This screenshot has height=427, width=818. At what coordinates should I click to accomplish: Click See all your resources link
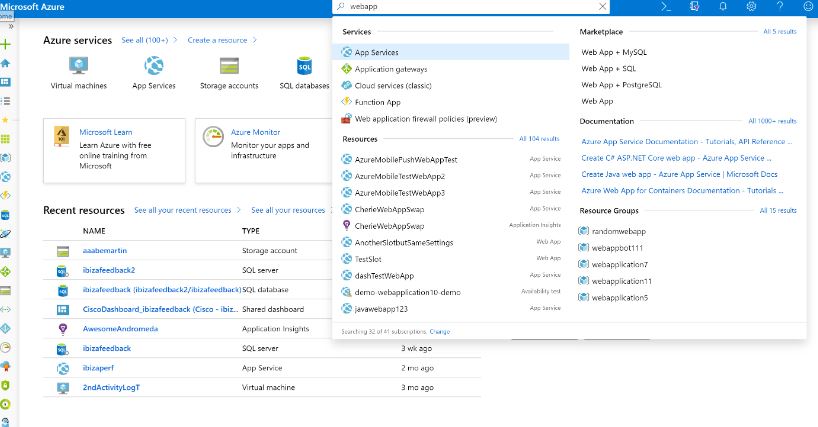point(288,210)
